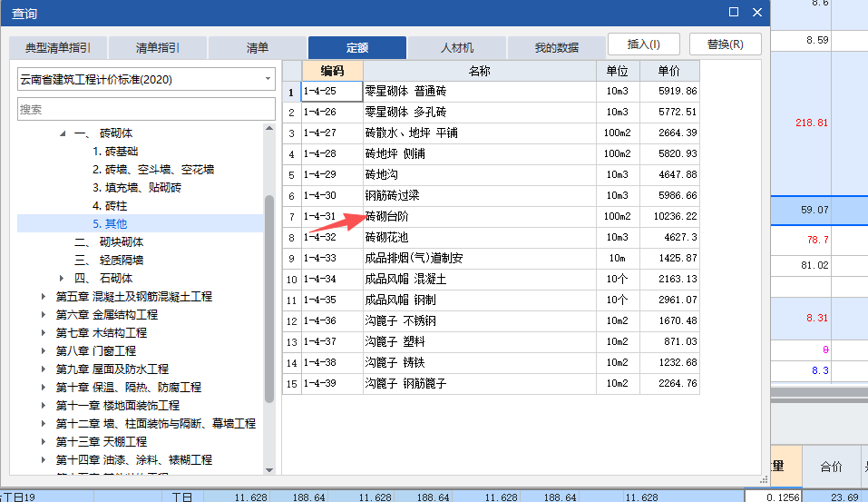868x502 pixels.
Task: Click code cell 1-4-39
Action: click(x=332, y=383)
